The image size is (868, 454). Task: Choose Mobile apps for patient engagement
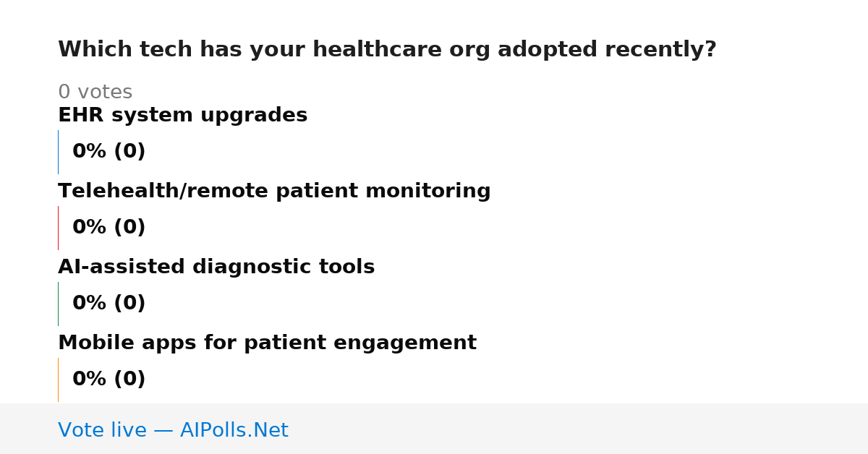267,343
